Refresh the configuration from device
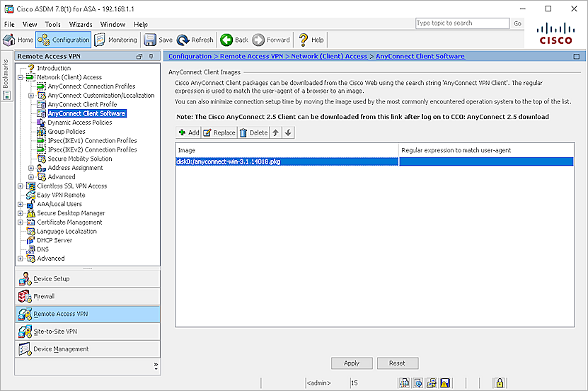This screenshot has width=588, height=391. point(195,40)
